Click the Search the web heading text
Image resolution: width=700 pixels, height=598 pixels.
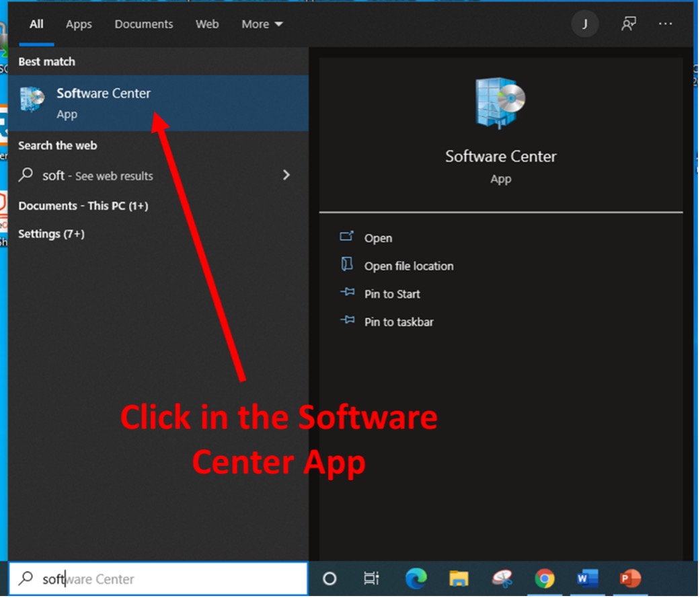[57, 145]
